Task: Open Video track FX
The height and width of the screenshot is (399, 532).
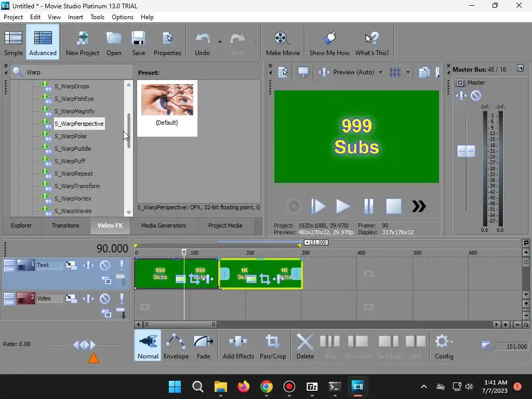Action: click(x=88, y=298)
